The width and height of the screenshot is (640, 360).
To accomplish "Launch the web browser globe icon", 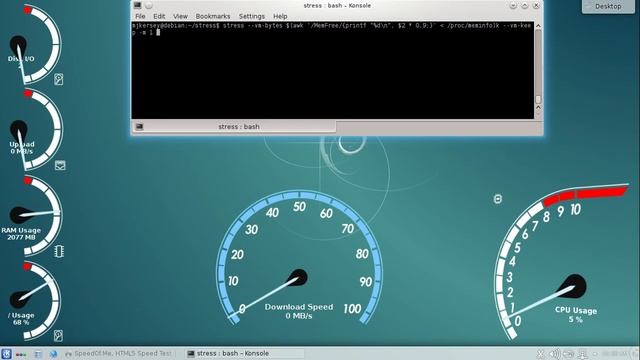I will click(53, 354).
